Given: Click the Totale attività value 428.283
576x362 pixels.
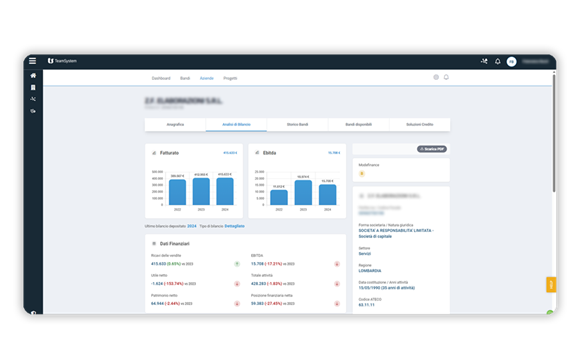Looking at the screenshot, I should pos(258,284).
